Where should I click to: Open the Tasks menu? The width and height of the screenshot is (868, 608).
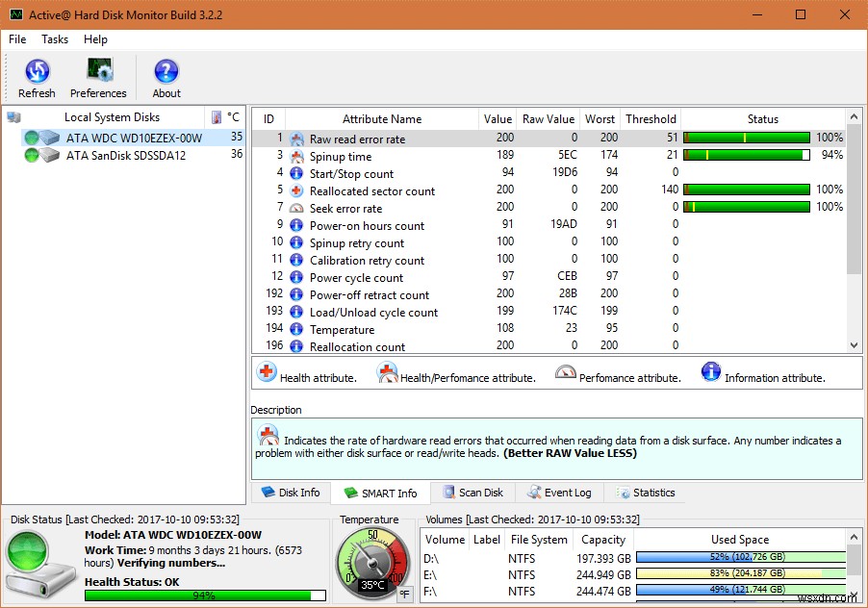coord(54,39)
